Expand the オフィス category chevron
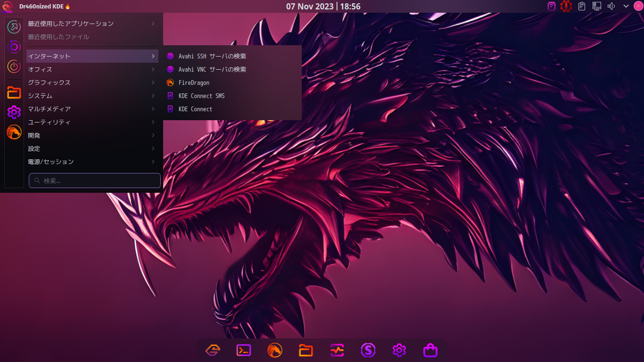The height and width of the screenshot is (362, 644). 153,69
